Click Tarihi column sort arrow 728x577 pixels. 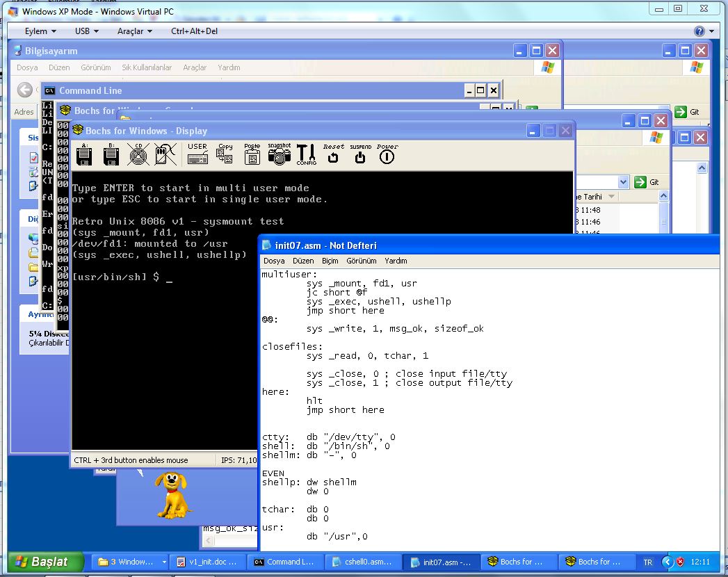click(611, 197)
